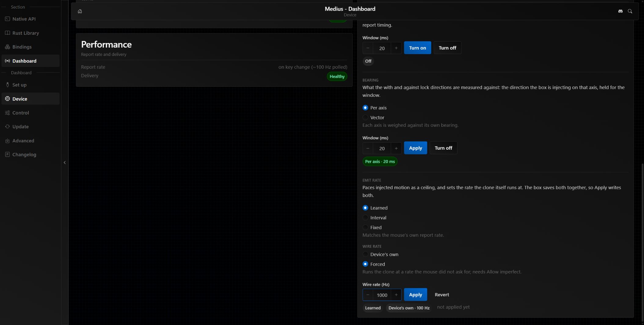Click the Changelog list icon
Screen dimensions: 644x325
pos(7,155)
